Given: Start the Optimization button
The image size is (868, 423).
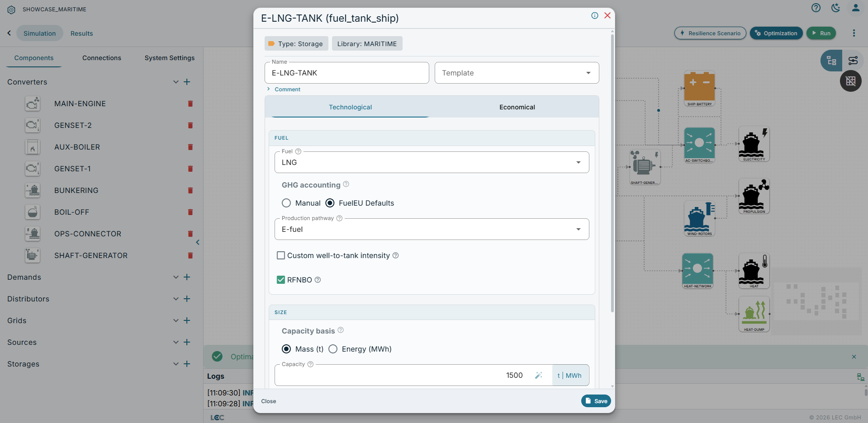Looking at the screenshot, I should point(776,33).
